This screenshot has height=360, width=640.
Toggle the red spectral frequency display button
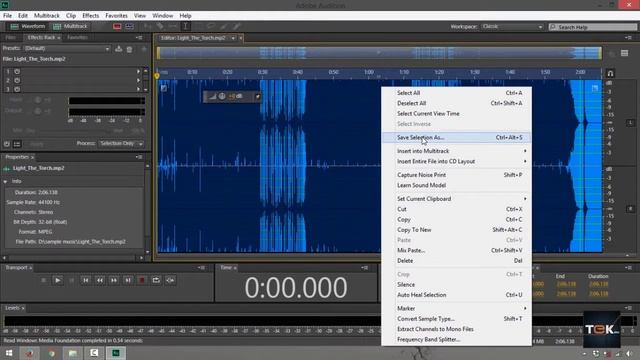(117, 27)
